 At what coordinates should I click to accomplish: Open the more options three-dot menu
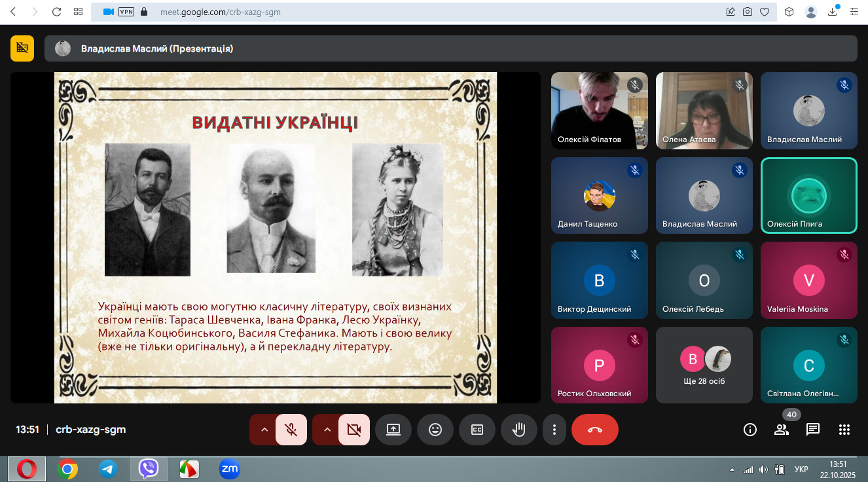[x=554, y=430]
